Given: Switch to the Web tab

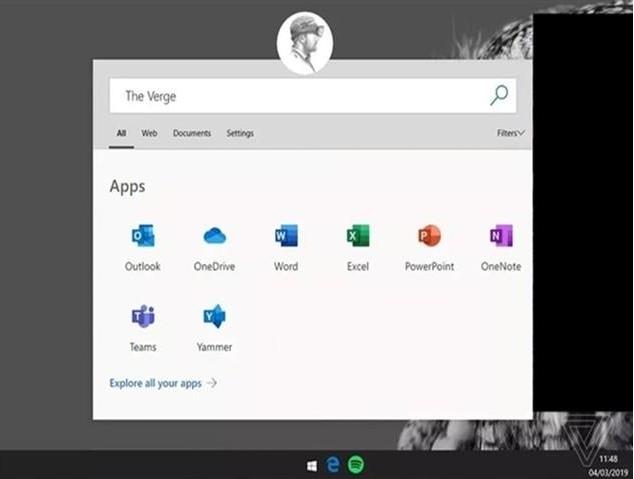Looking at the screenshot, I should click(x=149, y=133).
